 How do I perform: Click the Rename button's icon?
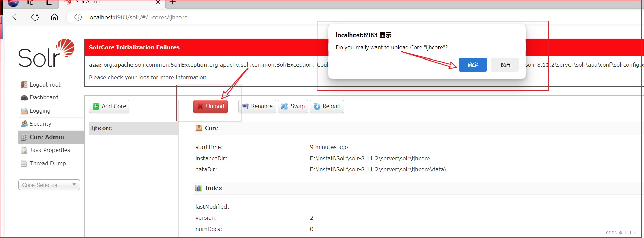[x=245, y=106]
